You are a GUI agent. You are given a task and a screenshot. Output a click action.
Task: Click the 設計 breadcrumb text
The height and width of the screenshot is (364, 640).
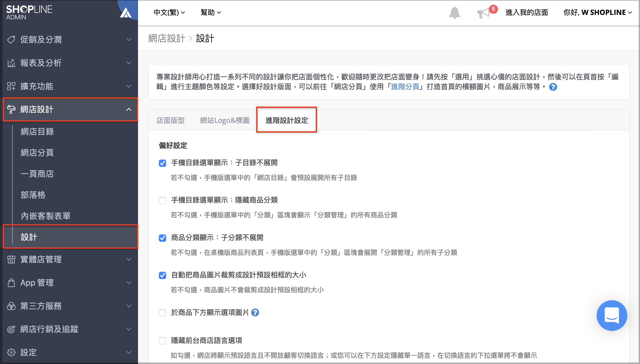point(205,38)
